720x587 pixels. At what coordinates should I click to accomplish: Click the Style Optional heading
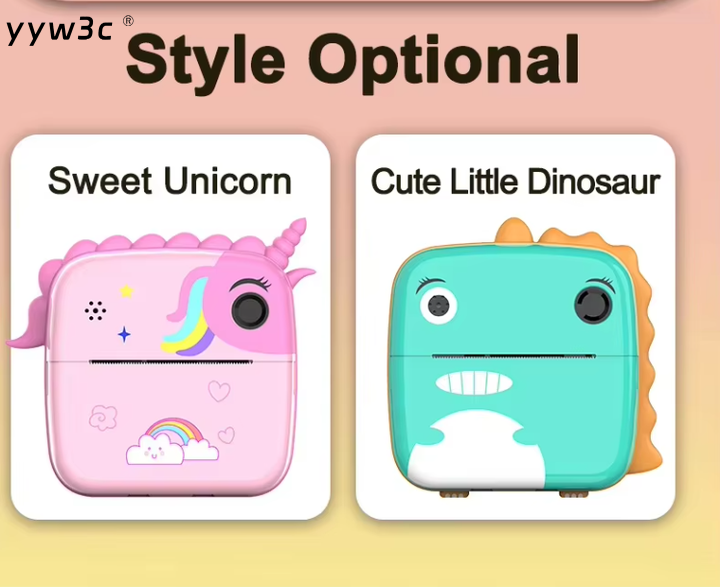(353, 62)
